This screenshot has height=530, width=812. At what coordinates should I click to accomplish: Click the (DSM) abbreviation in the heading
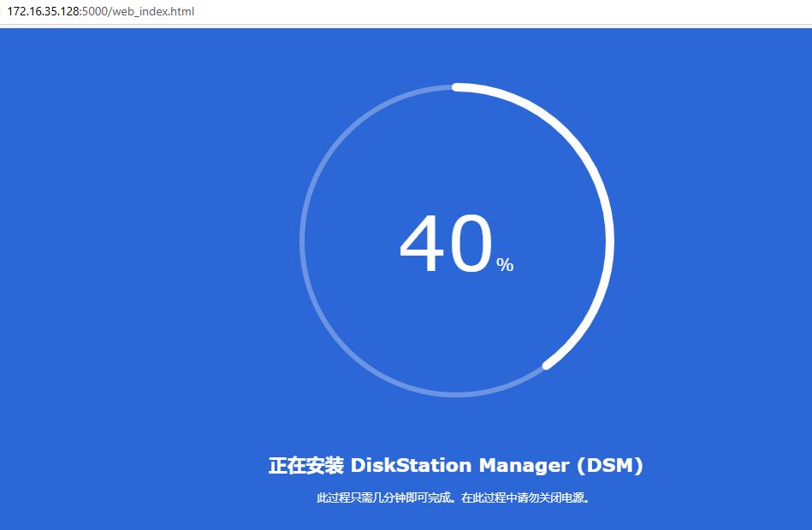(609, 466)
